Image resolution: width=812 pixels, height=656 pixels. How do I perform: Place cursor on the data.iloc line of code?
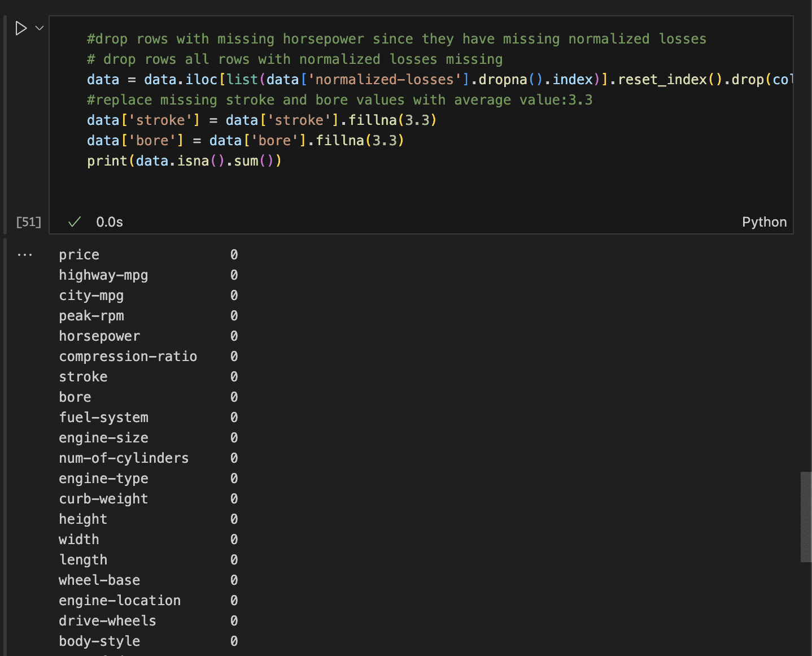tap(339, 79)
